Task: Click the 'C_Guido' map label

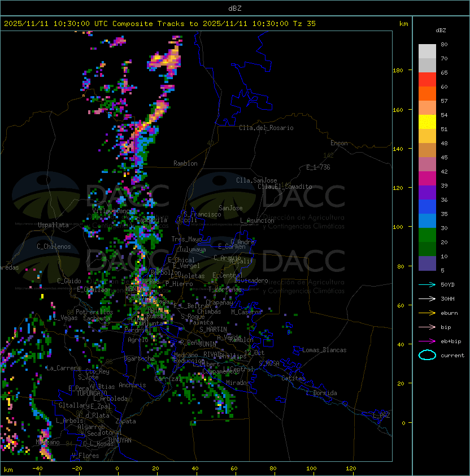Action: [x=69, y=281]
